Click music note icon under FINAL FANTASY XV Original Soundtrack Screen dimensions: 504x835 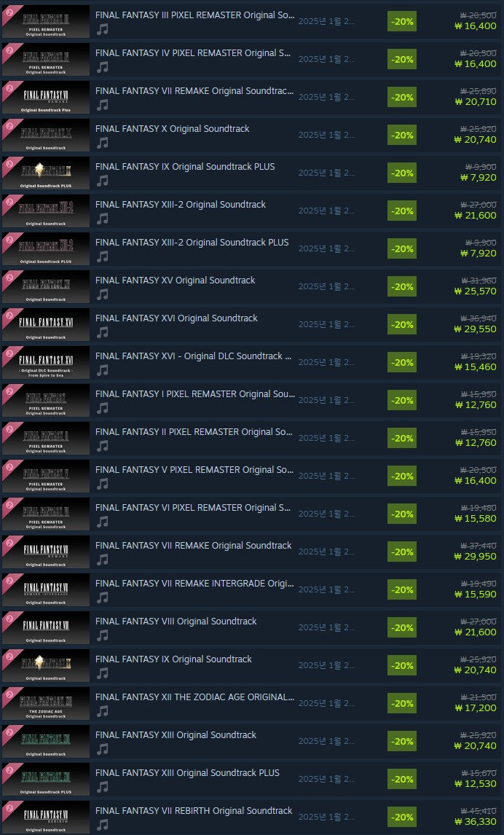tap(102, 294)
